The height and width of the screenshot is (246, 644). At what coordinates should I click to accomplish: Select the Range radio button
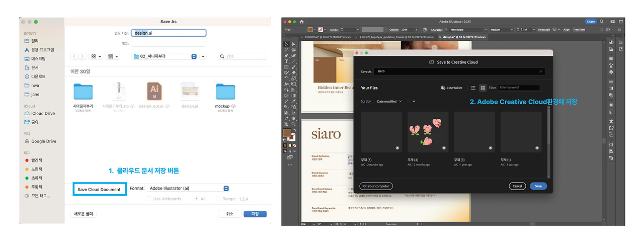click(219, 199)
